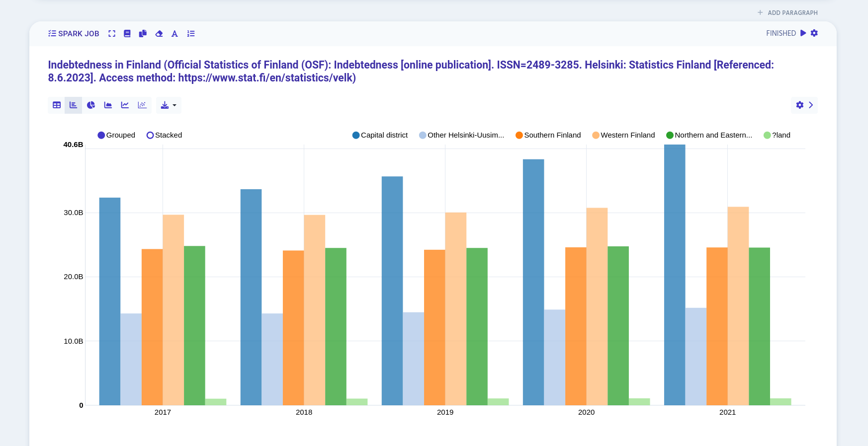Run the paragraph with play icon
This screenshot has height=446, width=868.
tap(803, 33)
